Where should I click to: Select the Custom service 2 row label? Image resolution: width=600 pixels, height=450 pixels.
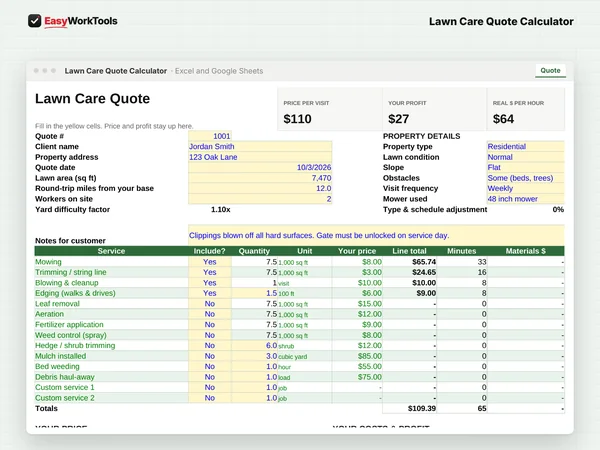65,398
